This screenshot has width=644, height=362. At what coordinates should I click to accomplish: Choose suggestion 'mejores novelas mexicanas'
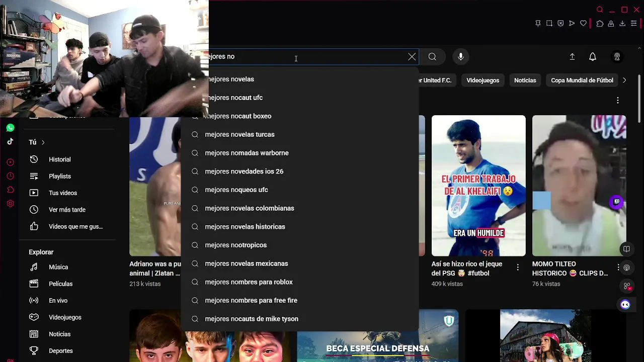coord(300,263)
